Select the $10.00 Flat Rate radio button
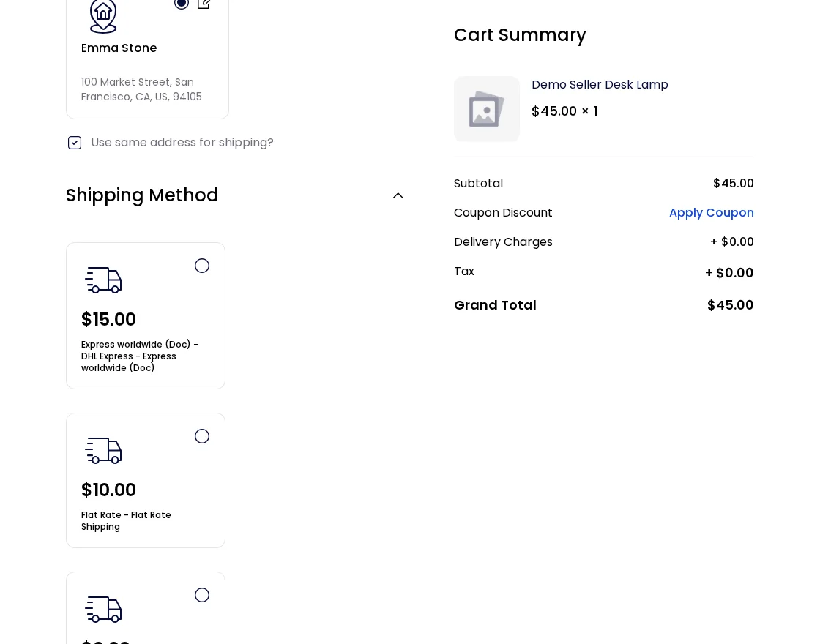This screenshot has width=820, height=644. pos(202,436)
